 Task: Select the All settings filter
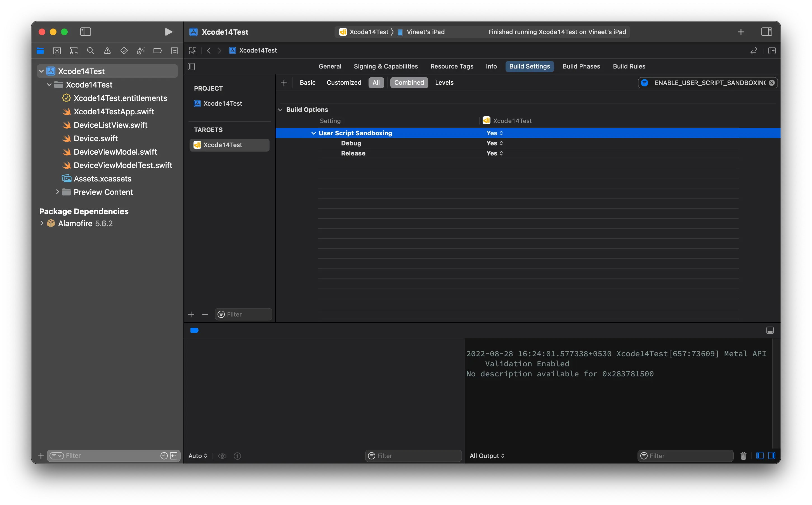[x=376, y=82]
